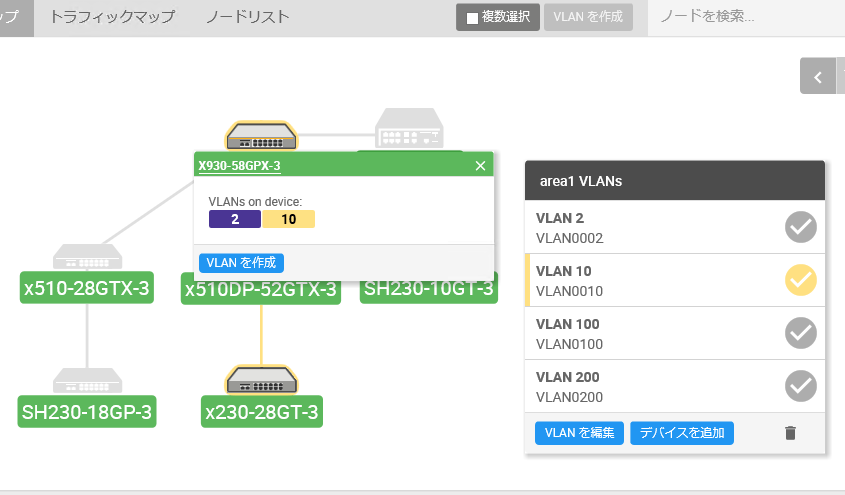Select the x510-28GTX-3 node label
Screen dimensions: 845x495
click(87, 288)
